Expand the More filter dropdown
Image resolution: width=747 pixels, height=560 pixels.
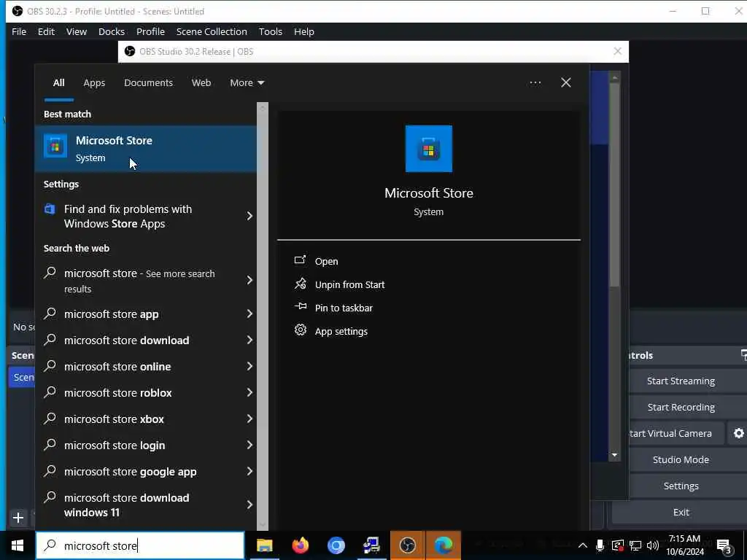tap(247, 83)
